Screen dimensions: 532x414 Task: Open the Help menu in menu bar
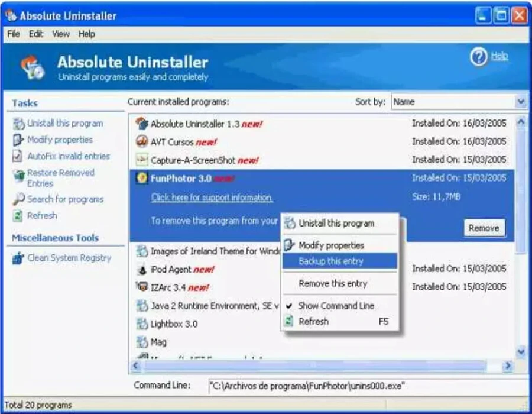(87, 34)
